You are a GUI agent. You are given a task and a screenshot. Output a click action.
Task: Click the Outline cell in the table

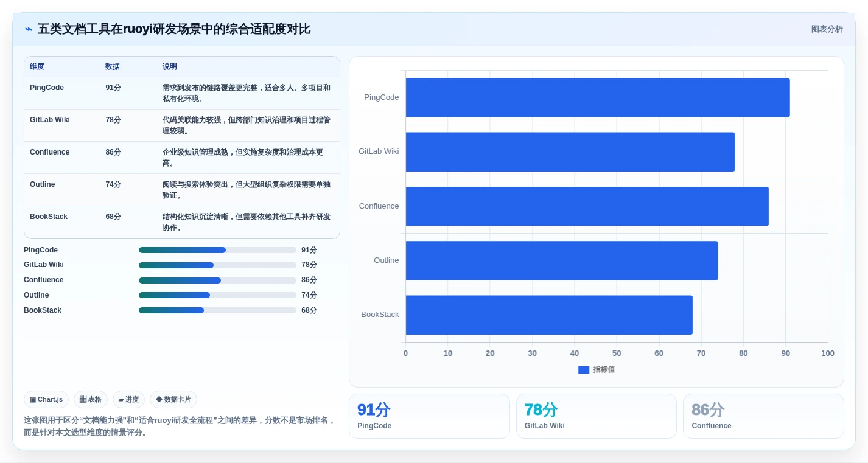click(43, 184)
